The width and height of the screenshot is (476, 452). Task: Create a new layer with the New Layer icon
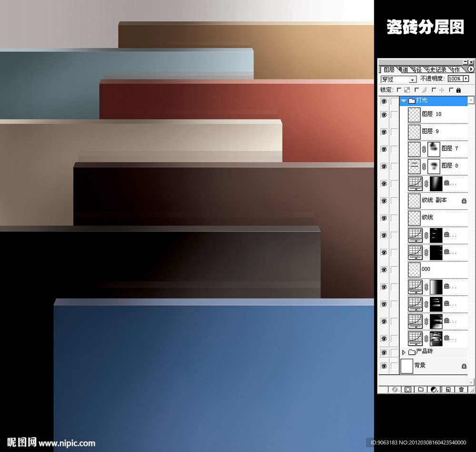point(447,389)
